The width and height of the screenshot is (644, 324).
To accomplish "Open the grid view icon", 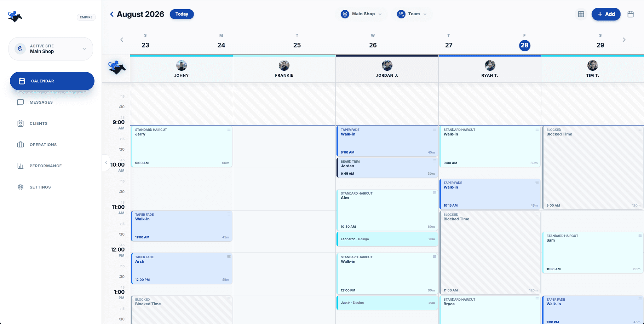I will point(581,14).
